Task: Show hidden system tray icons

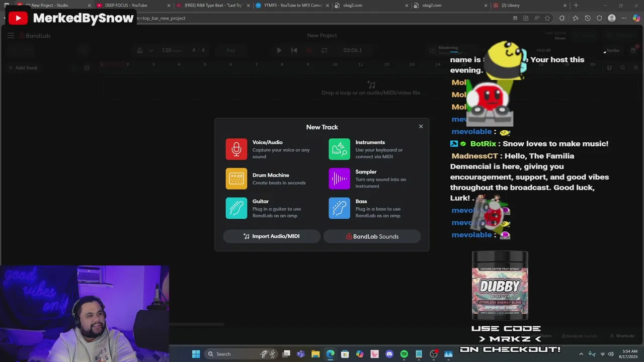Action: point(581,354)
